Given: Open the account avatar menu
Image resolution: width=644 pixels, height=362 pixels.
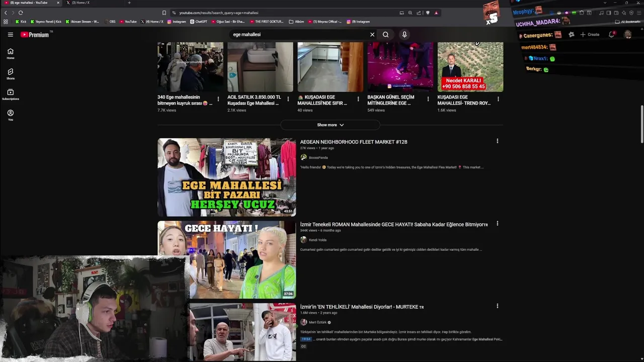Looking at the screenshot, I should (x=628, y=35).
